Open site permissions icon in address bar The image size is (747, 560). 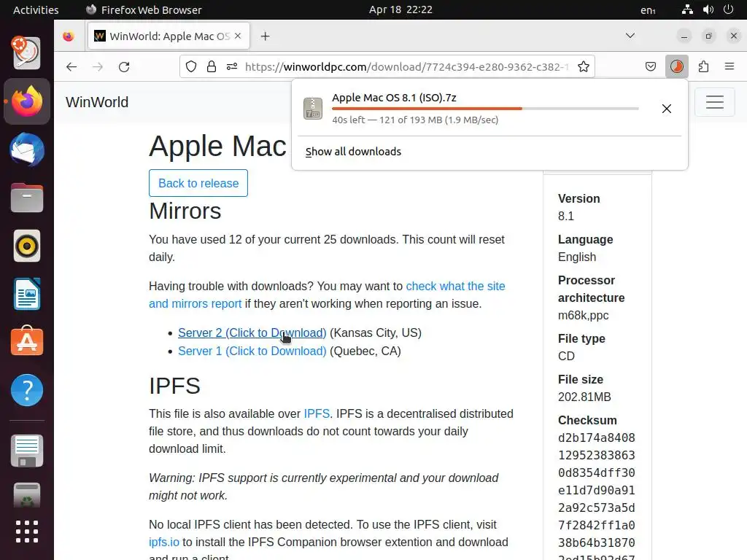tap(232, 66)
